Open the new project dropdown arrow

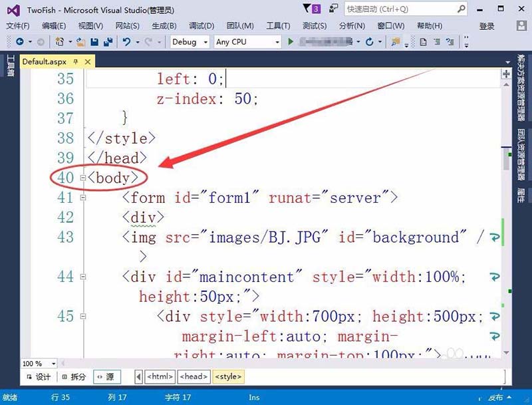[x=70, y=42]
